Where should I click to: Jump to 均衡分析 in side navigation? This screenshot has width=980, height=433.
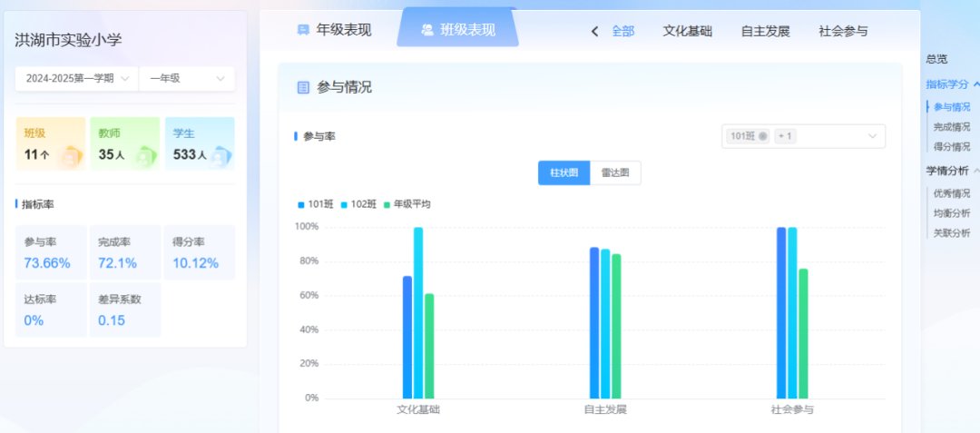click(952, 213)
